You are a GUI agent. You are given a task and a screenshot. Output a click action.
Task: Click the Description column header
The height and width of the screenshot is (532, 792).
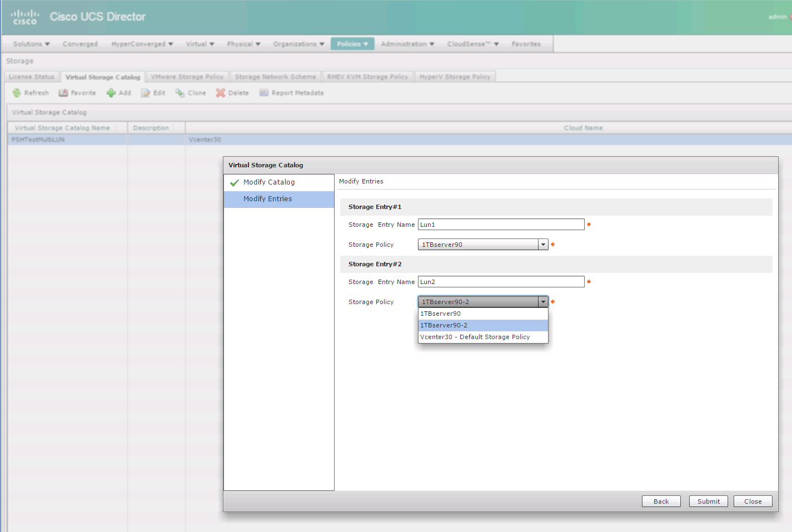pos(156,128)
